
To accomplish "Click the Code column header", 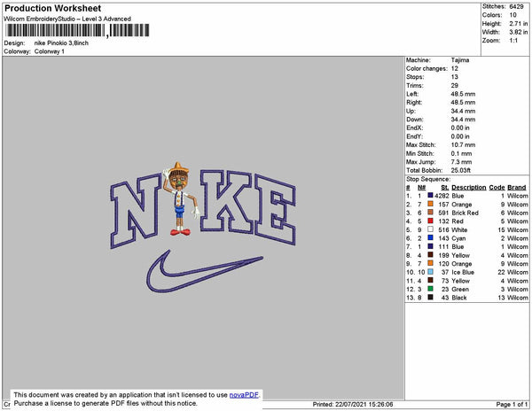I will coord(497,188).
